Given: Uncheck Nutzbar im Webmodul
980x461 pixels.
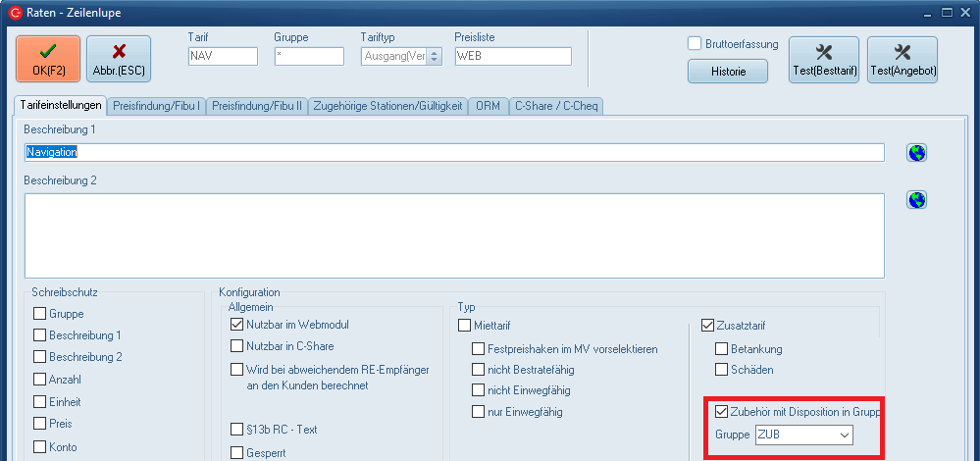Looking at the screenshot, I should pos(236,325).
